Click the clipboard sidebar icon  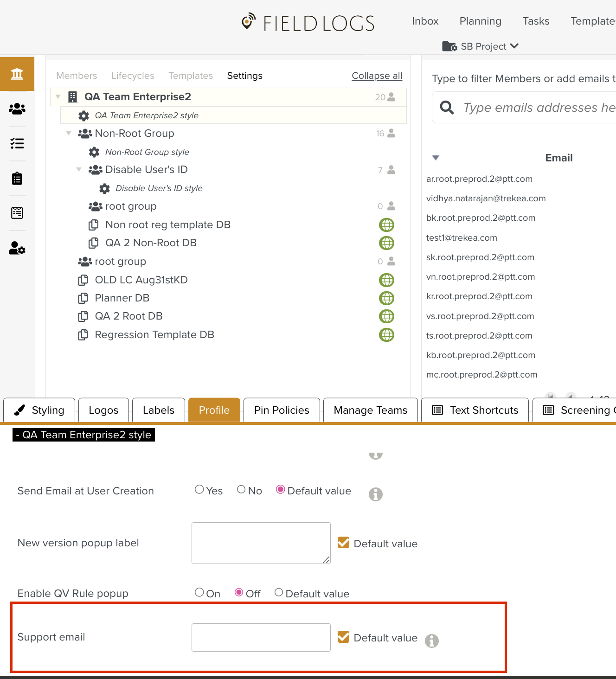click(17, 179)
